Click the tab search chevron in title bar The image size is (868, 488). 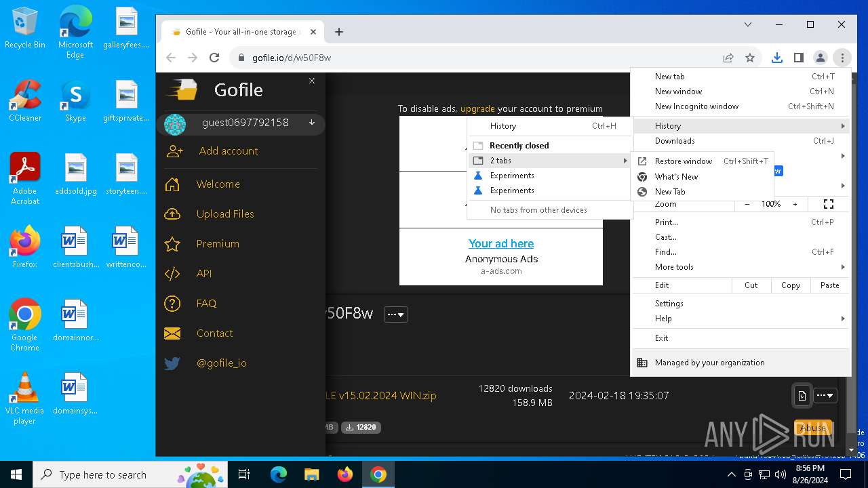coord(748,24)
